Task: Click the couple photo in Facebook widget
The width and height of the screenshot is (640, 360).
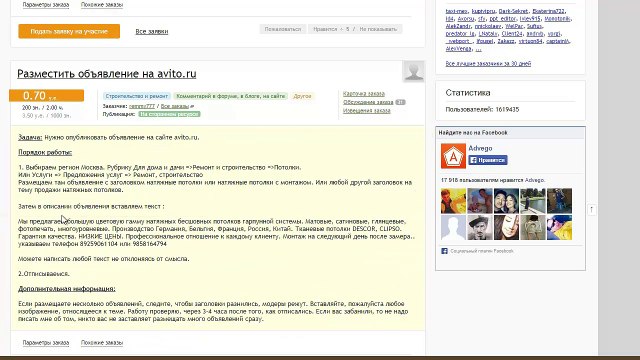Action: coord(506,201)
